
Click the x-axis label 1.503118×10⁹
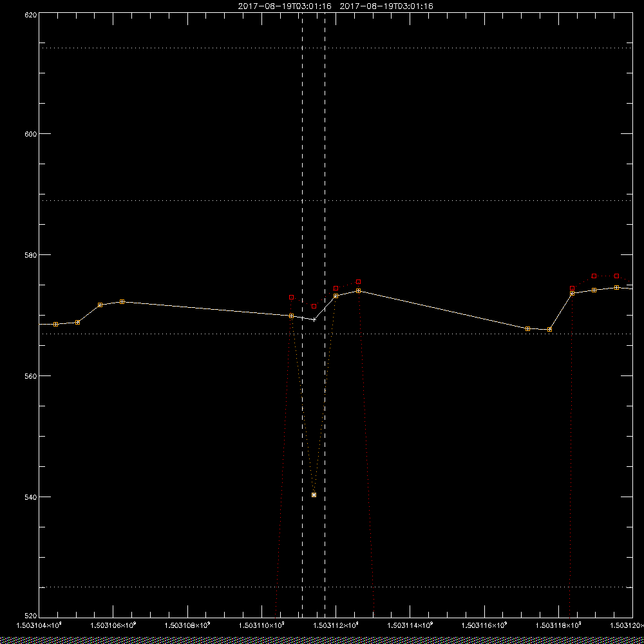coord(559,625)
